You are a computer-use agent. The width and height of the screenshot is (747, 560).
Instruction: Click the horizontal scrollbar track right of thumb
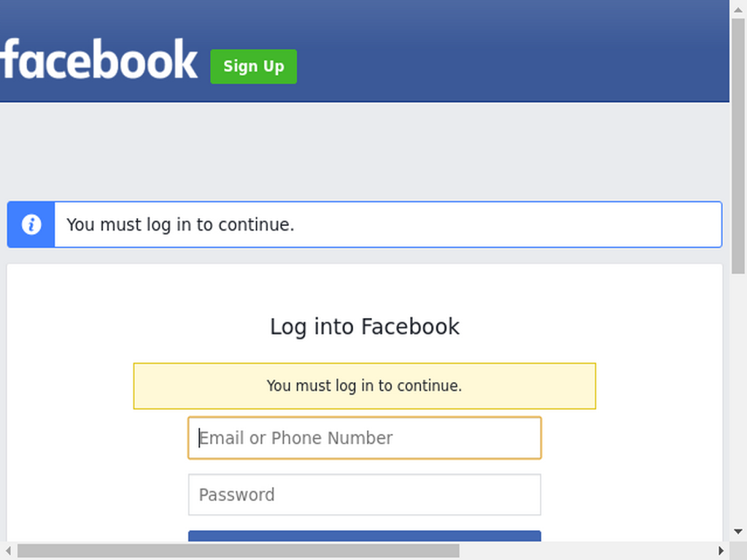pos(586,551)
